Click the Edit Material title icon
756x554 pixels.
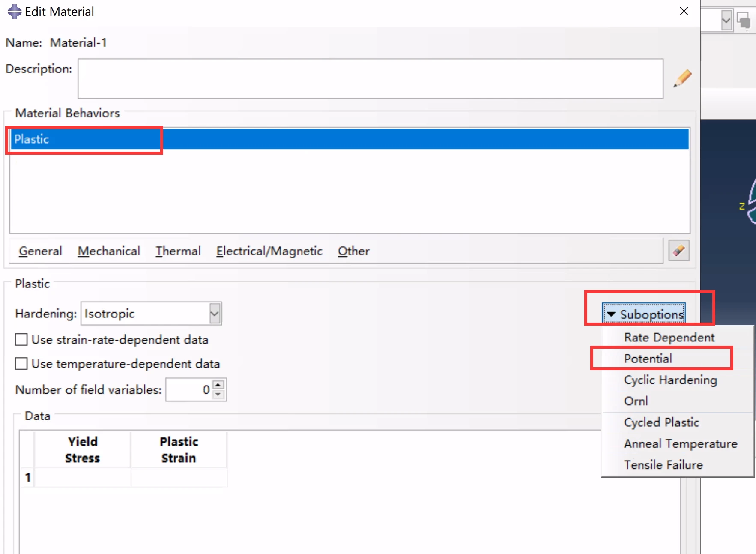tap(15, 12)
